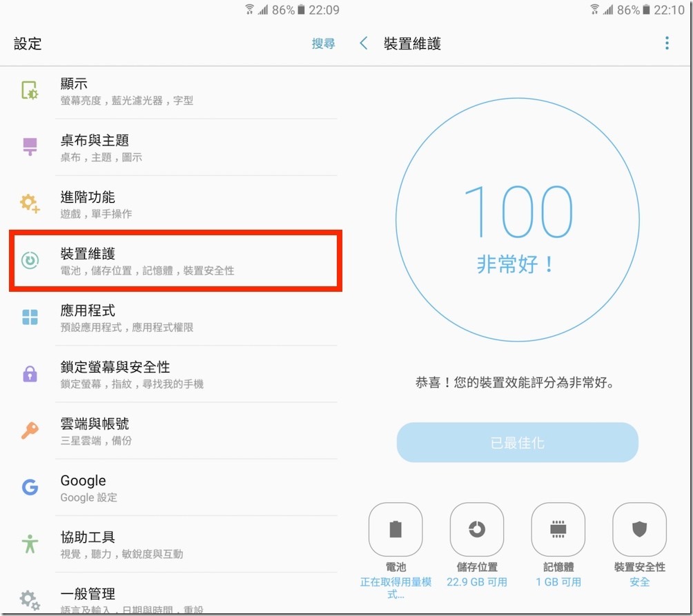Image resolution: width=693 pixels, height=616 pixels.
Task: Tap the Wi-Fi status icon in left status bar
Action: pyautogui.click(x=250, y=9)
